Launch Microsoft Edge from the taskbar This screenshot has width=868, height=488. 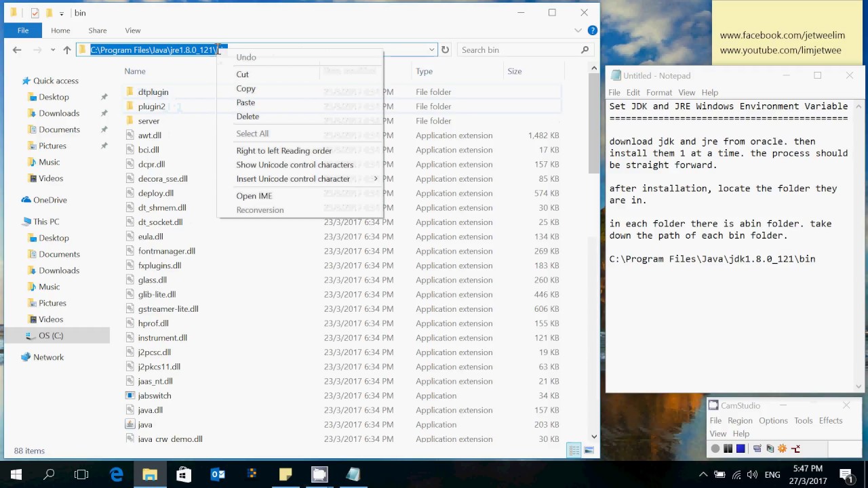click(116, 474)
